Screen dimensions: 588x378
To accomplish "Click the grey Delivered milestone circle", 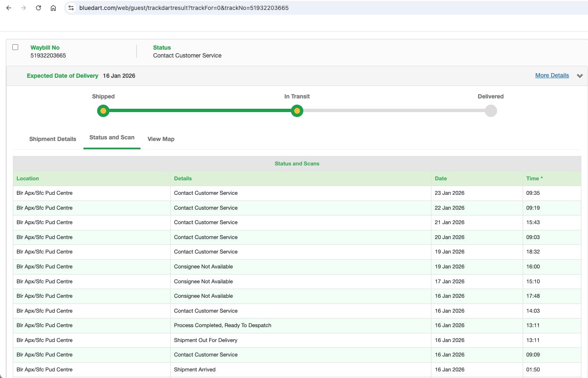I will click(490, 111).
